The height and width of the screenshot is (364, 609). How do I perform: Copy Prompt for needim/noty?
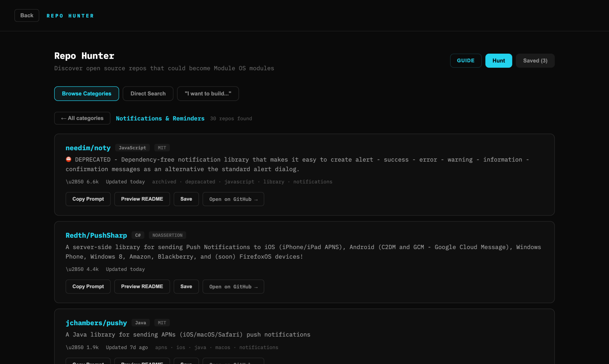tap(88, 199)
